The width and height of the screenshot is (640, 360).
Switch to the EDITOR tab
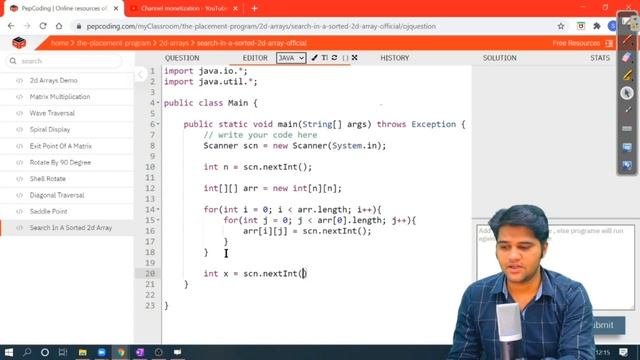[255, 58]
